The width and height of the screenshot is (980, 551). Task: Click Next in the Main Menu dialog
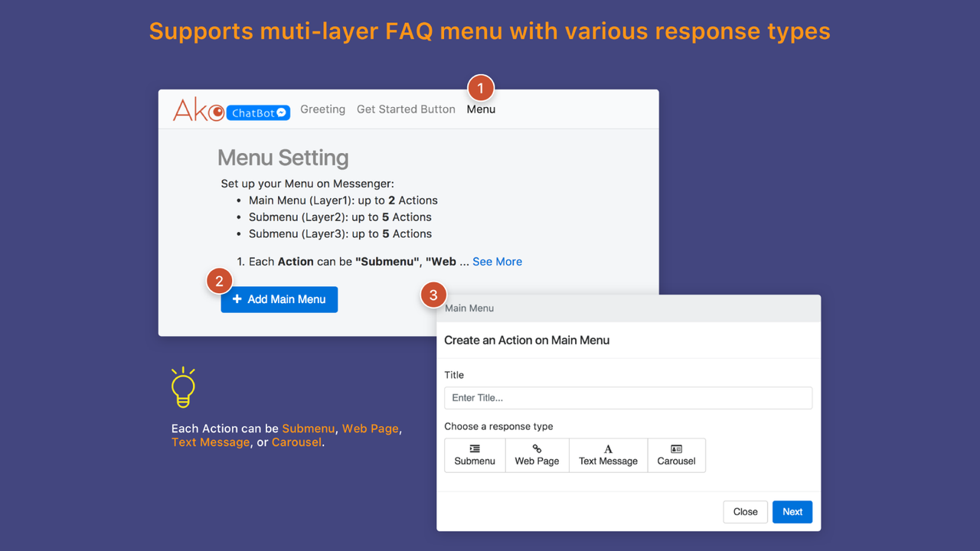[x=792, y=511]
